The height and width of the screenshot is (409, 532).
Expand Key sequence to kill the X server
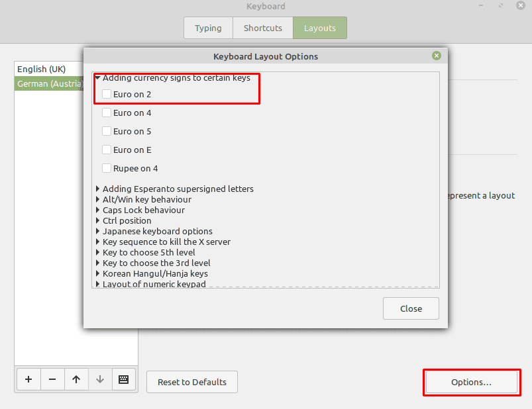tap(97, 242)
